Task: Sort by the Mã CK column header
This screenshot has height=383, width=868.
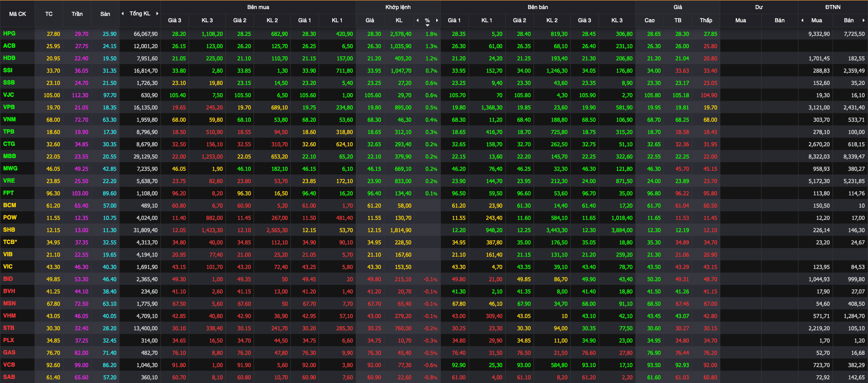Action: (x=17, y=14)
